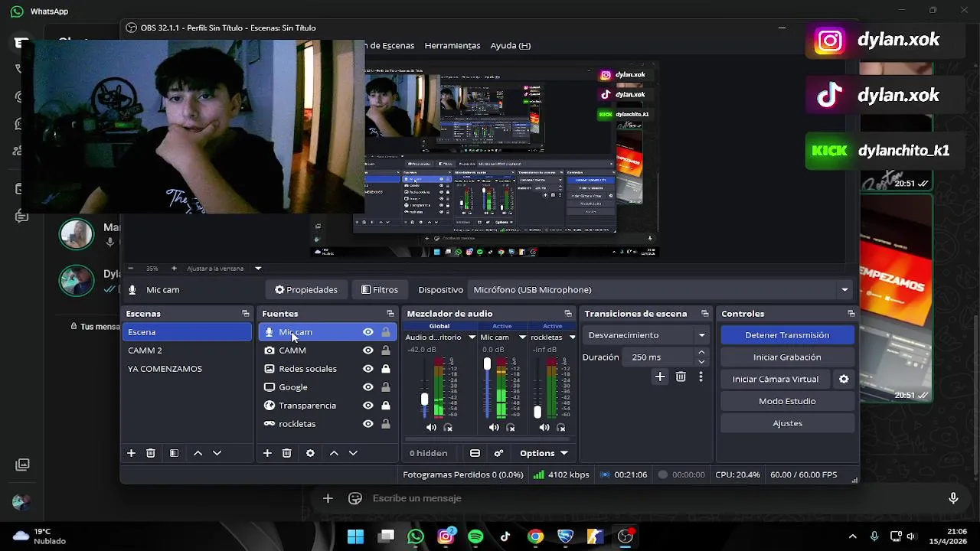Open the Ayuda menu

(511, 45)
